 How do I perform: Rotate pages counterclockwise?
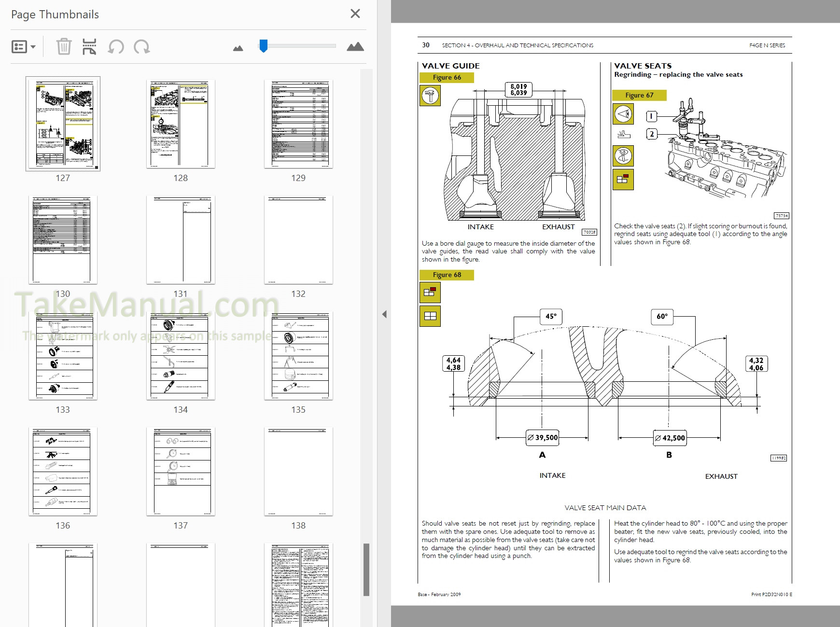pos(116,46)
